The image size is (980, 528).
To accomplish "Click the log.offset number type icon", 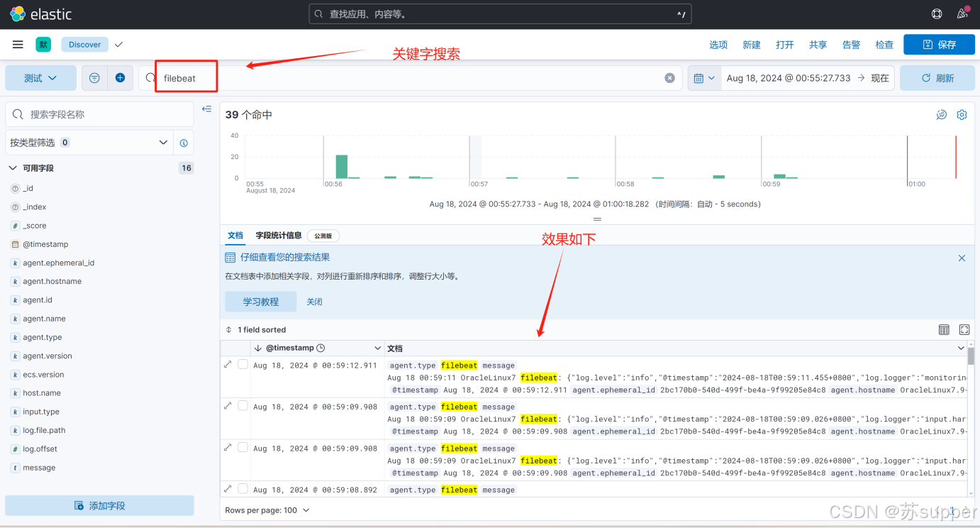I will pyautogui.click(x=15, y=449).
